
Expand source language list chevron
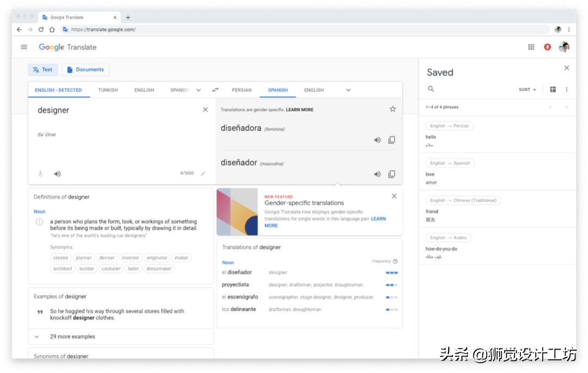coord(198,90)
